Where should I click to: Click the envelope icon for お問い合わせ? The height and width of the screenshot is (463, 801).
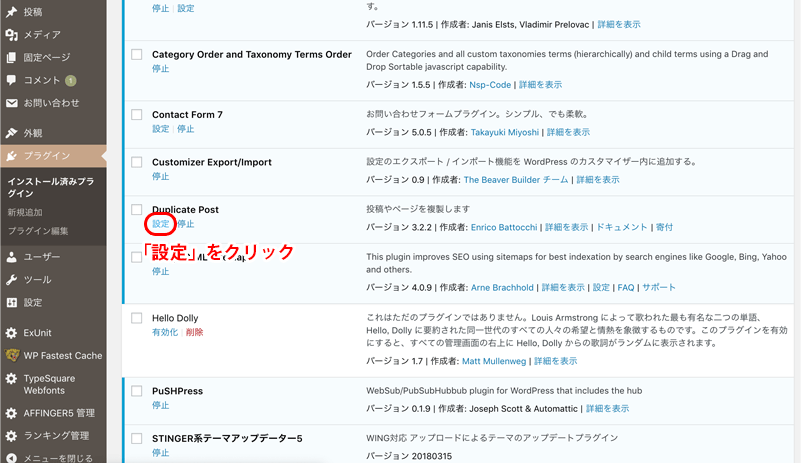(11, 103)
